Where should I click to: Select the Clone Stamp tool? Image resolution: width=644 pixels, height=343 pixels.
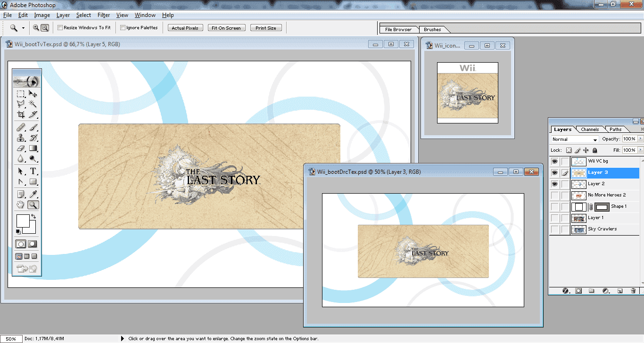pyautogui.click(x=21, y=138)
